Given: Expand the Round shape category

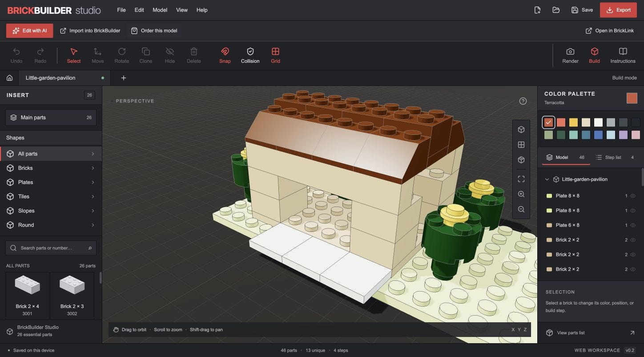Looking at the screenshot, I should point(51,225).
